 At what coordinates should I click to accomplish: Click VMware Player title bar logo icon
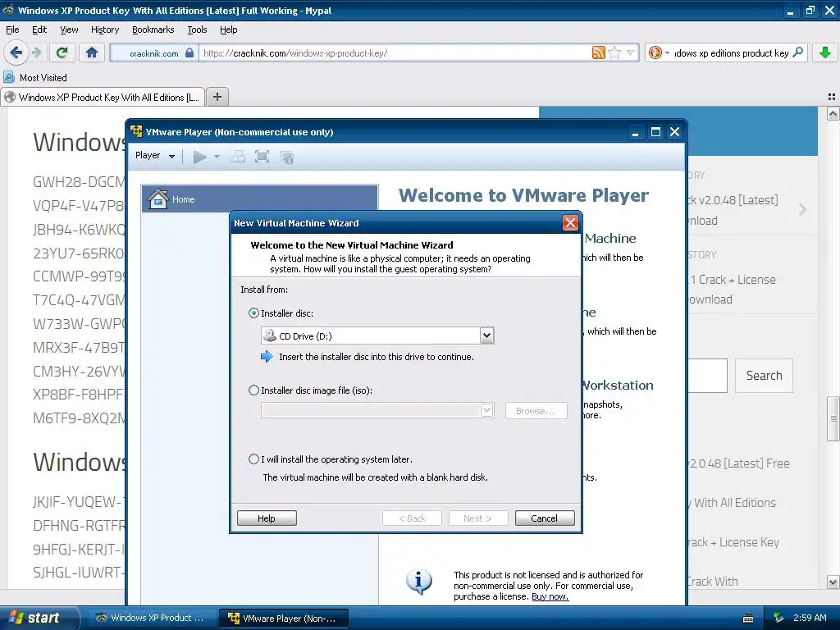click(137, 132)
